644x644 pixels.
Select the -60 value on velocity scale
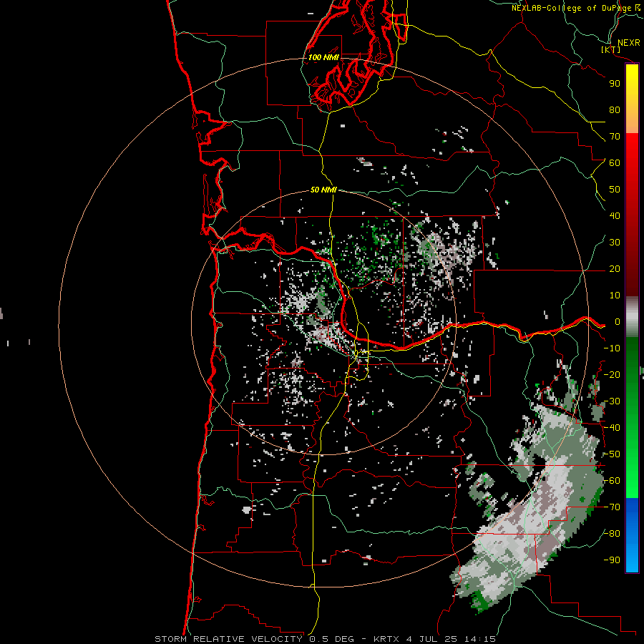[612, 481]
